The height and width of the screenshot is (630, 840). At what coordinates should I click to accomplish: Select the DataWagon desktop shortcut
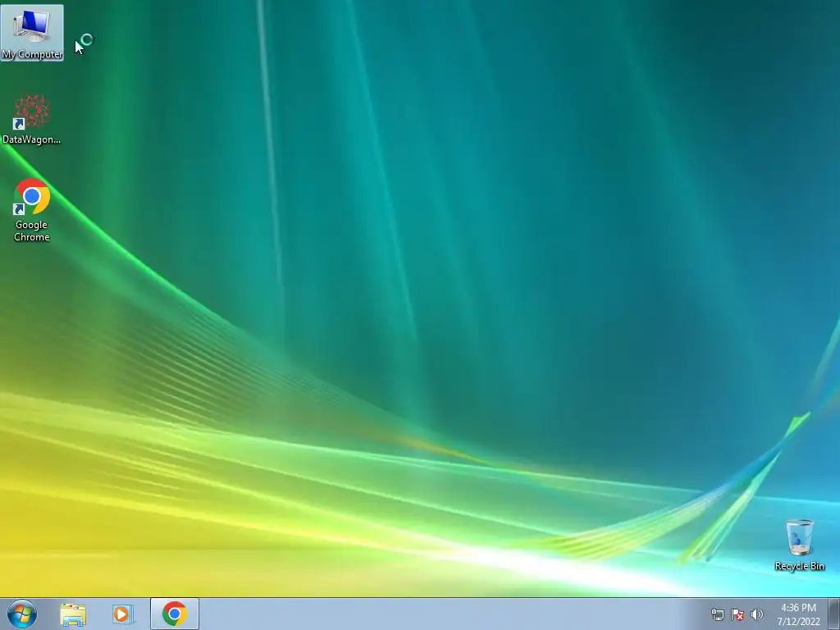click(x=32, y=119)
